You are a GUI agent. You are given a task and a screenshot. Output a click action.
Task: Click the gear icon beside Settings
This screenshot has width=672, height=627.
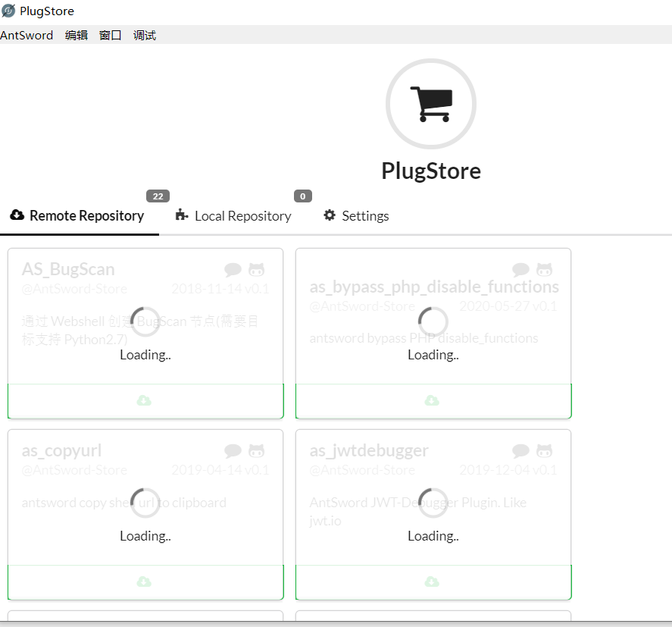click(329, 215)
